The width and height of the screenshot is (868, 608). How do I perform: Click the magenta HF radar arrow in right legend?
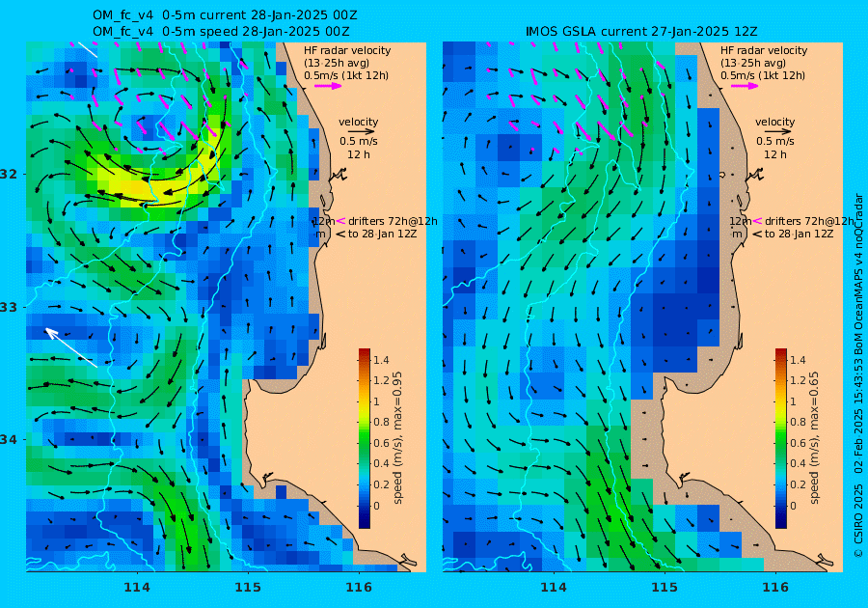(745, 86)
